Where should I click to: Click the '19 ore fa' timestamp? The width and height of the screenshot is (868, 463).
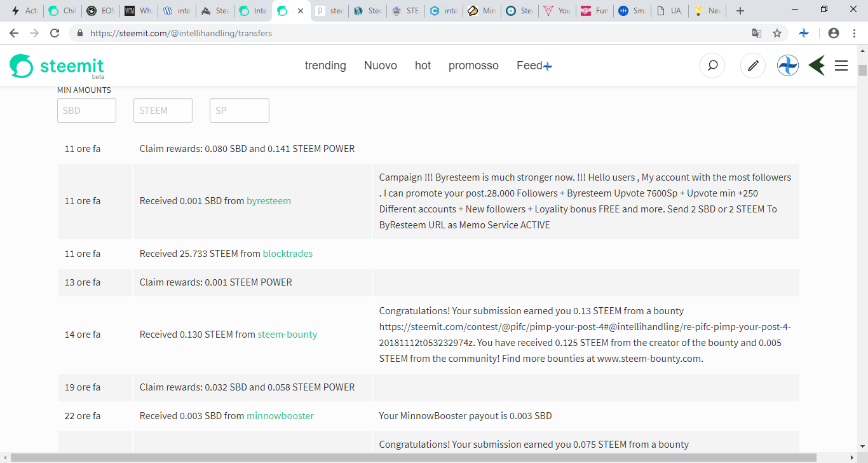[83, 387]
